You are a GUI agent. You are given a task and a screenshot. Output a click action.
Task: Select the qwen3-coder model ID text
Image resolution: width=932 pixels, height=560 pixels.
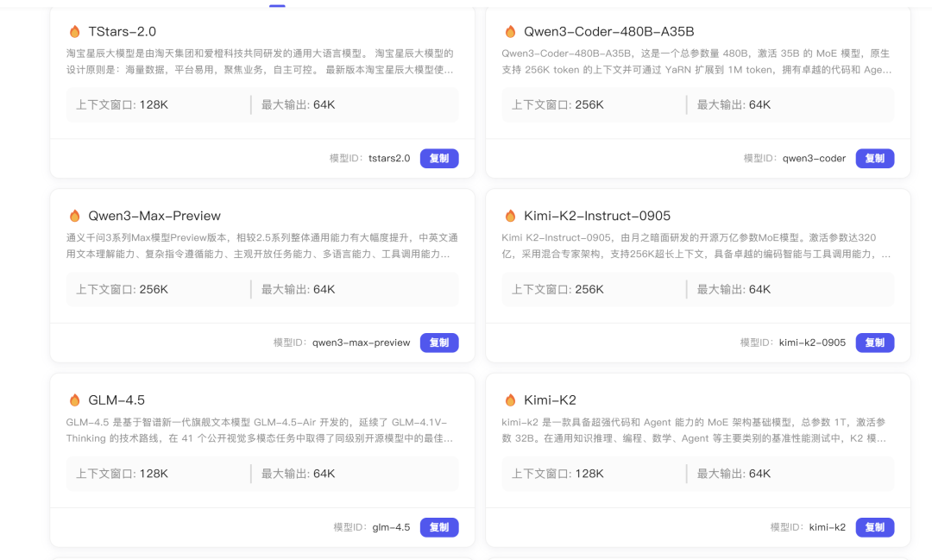point(815,158)
